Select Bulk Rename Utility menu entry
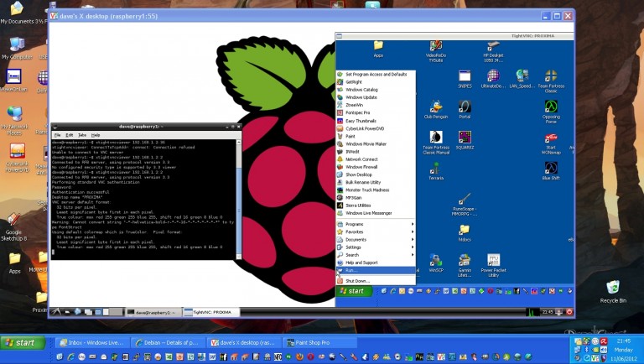The height and width of the screenshot is (364, 644). tap(376, 182)
